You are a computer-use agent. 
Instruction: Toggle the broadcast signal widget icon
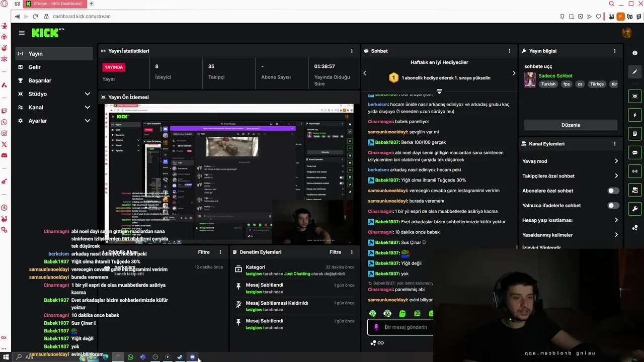(635, 171)
